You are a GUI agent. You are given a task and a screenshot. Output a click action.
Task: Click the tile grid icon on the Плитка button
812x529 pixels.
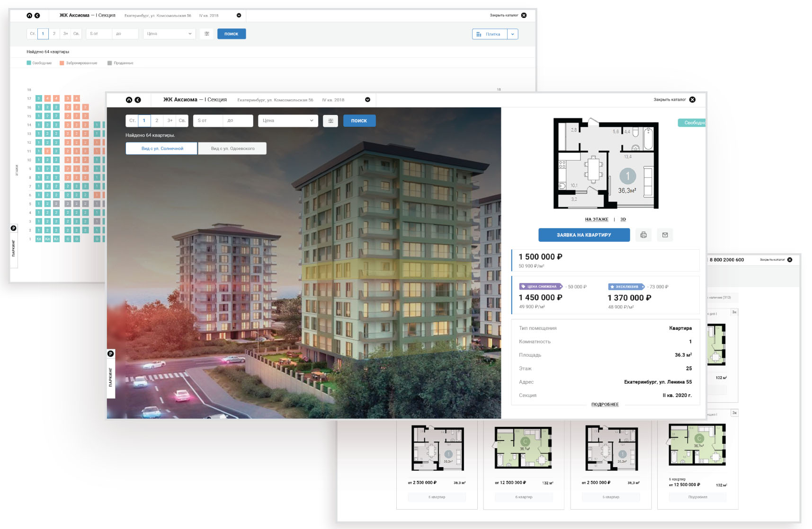click(x=479, y=34)
